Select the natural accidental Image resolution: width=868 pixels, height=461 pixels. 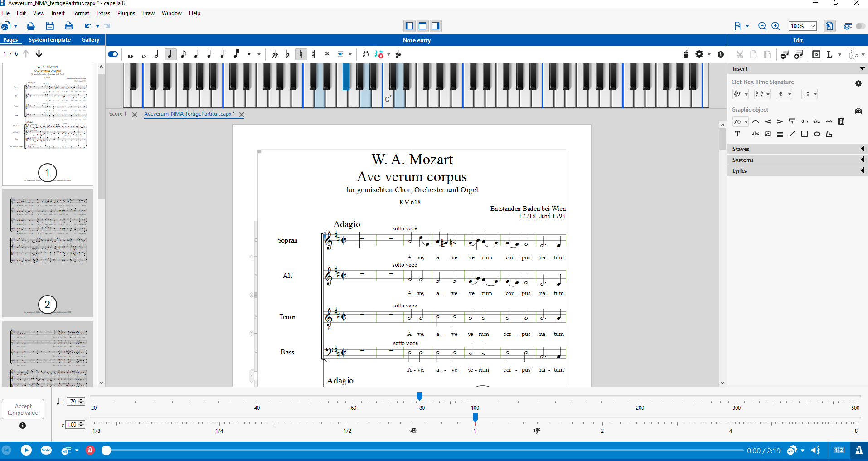pos(301,54)
